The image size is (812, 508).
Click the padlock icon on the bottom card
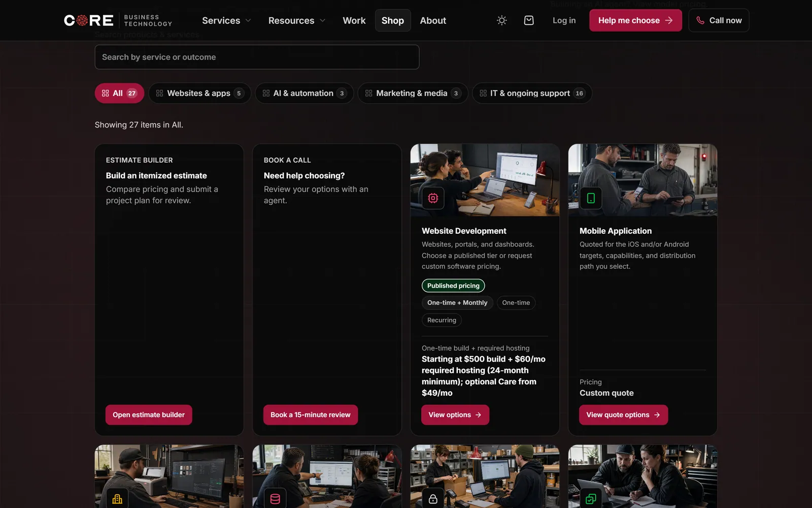point(433,499)
